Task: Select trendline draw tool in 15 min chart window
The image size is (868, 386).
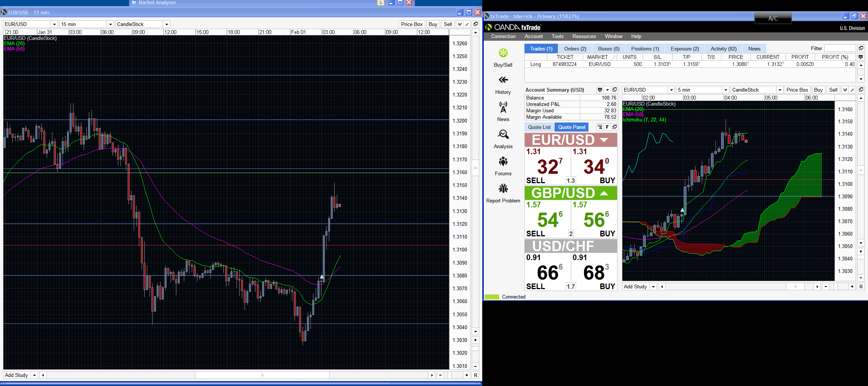Action: pos(467,24)
